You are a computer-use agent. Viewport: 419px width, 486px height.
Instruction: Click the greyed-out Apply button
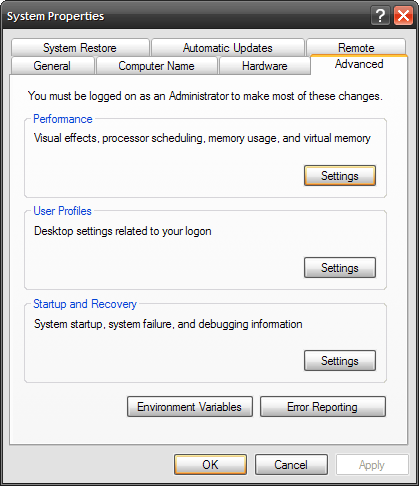372,465
